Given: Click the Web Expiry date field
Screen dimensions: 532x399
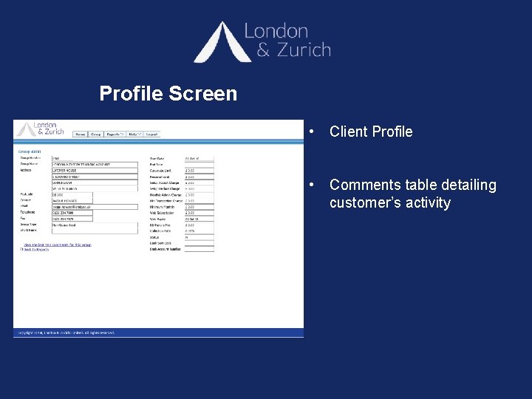Looking at the screenshot, I should (x=199, y=219).
